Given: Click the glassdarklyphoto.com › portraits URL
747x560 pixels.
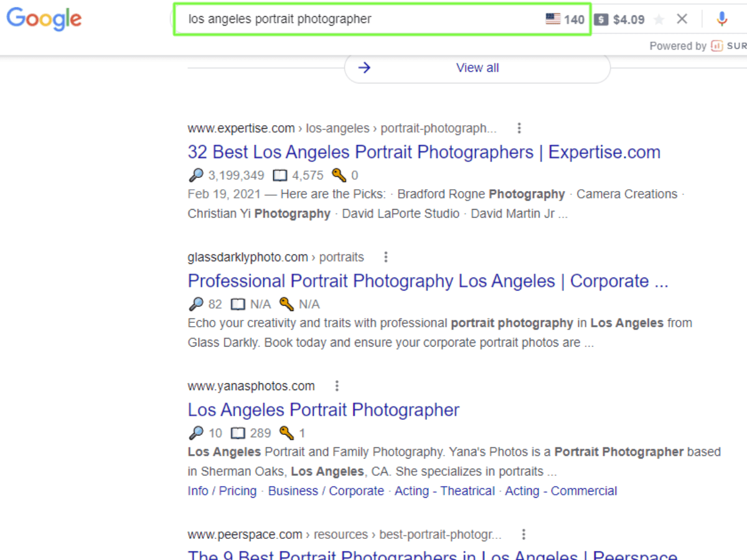Looking at the screenshot, I should pyautogui.click(x=276, y=257).
